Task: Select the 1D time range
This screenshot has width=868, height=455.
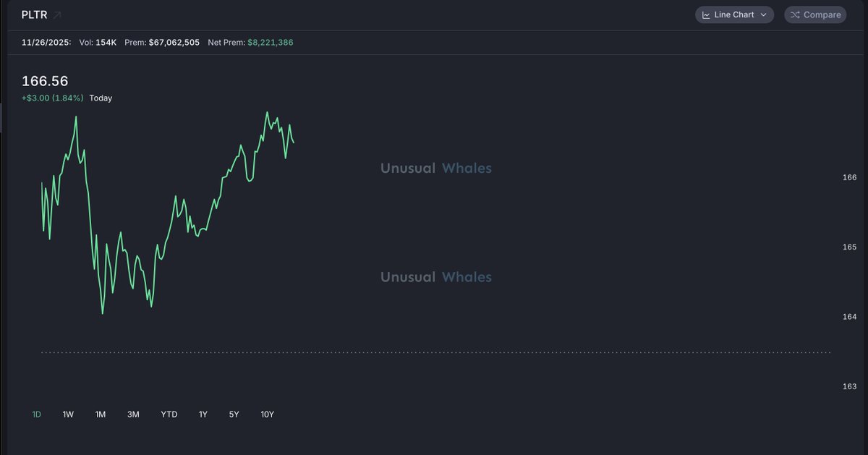Action: 37,414
